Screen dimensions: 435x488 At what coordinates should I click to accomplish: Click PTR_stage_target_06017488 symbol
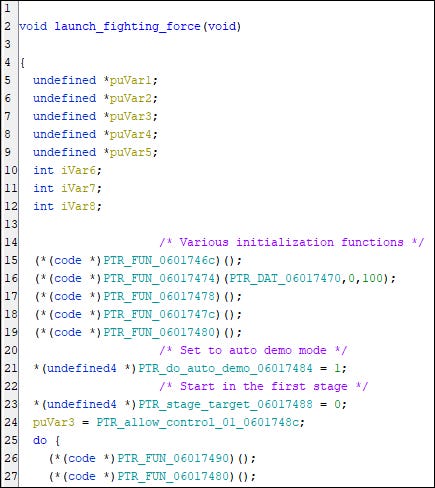(x=225, y=404)
